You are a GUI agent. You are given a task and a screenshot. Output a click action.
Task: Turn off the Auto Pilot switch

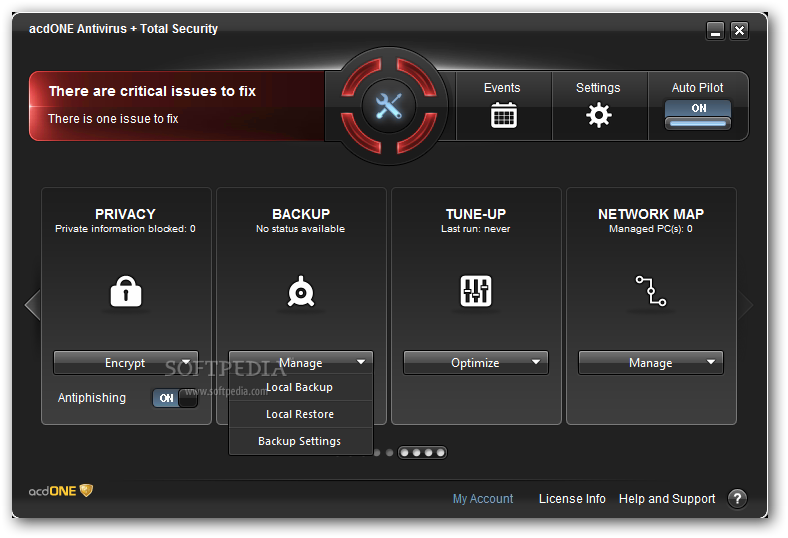click(698, 115)
